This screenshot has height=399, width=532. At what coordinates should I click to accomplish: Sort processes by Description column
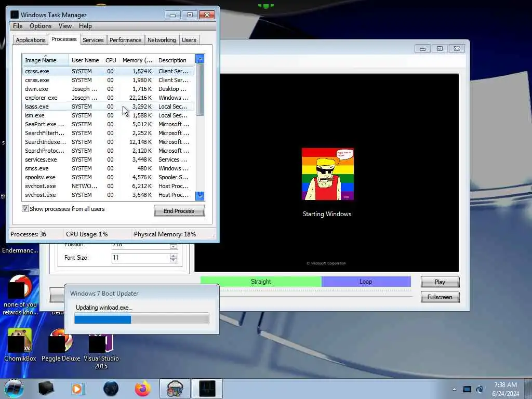coord(175,60)
